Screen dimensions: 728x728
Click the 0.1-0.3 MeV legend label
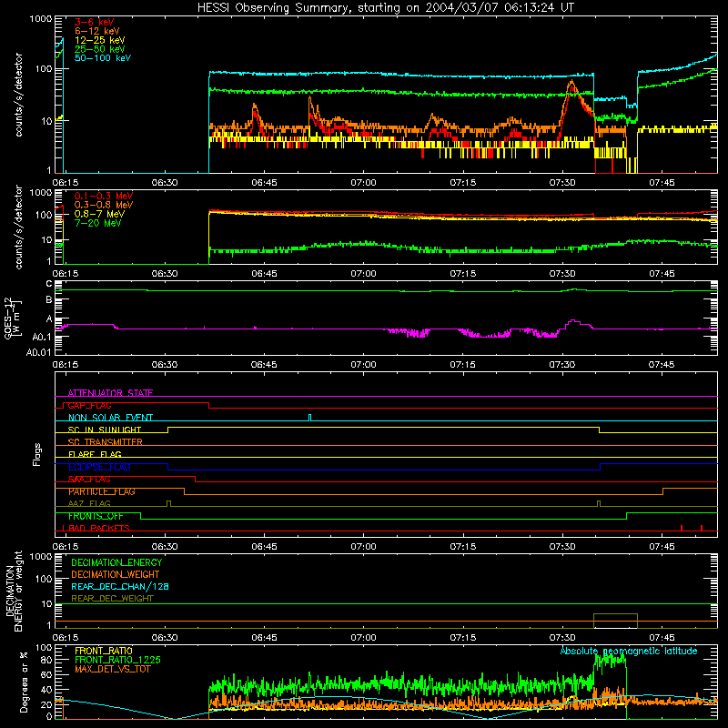point(104,196)
